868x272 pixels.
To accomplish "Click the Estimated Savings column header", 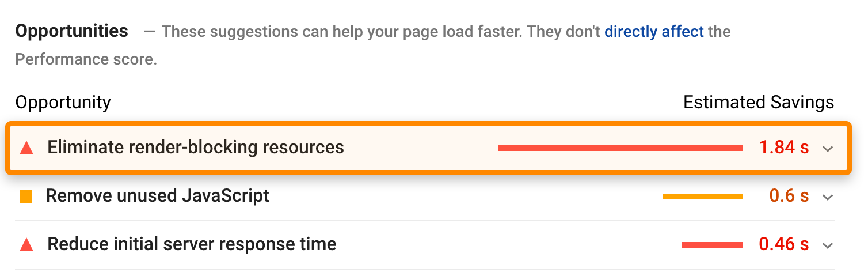I will coord(758,103).
